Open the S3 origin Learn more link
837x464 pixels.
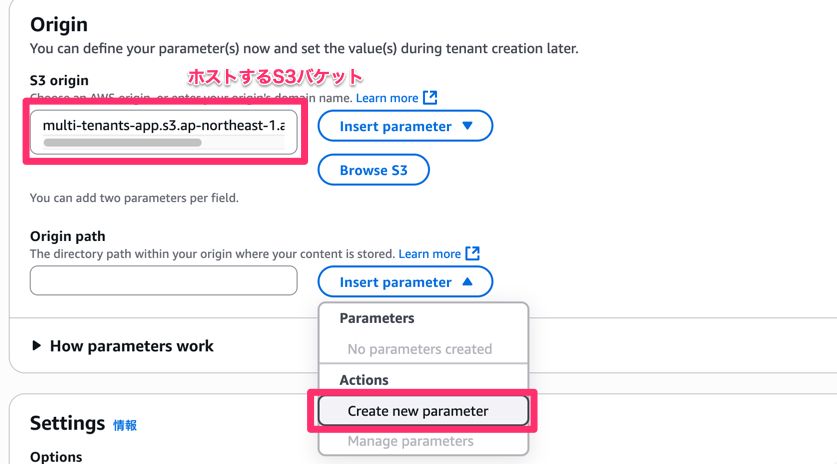[387, 98]
